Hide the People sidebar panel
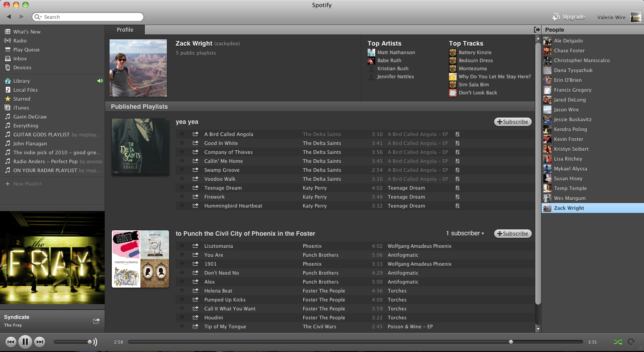 [537, 30]
